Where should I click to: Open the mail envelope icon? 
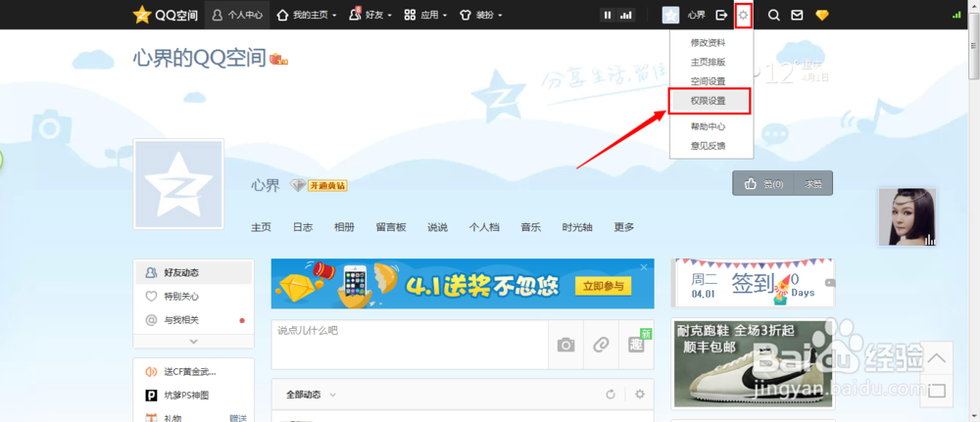(x=797, y=15)
